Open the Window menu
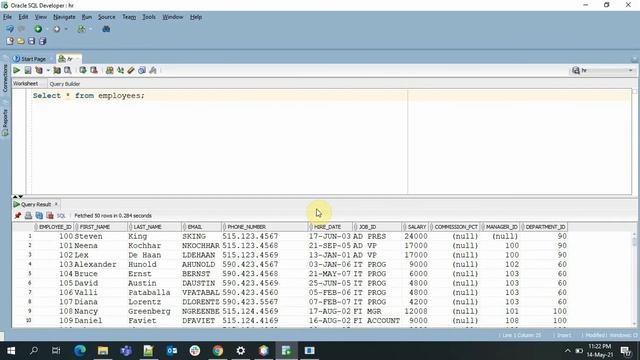The image size is (640, 360). click(x=172, y=17)
